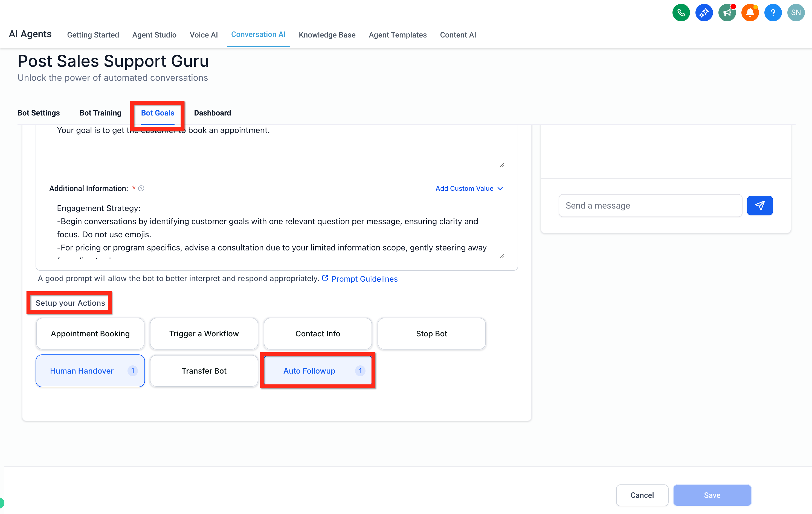Click the Post Sales Support Guru title
The image size is (812, 514).
pos(113,61)
